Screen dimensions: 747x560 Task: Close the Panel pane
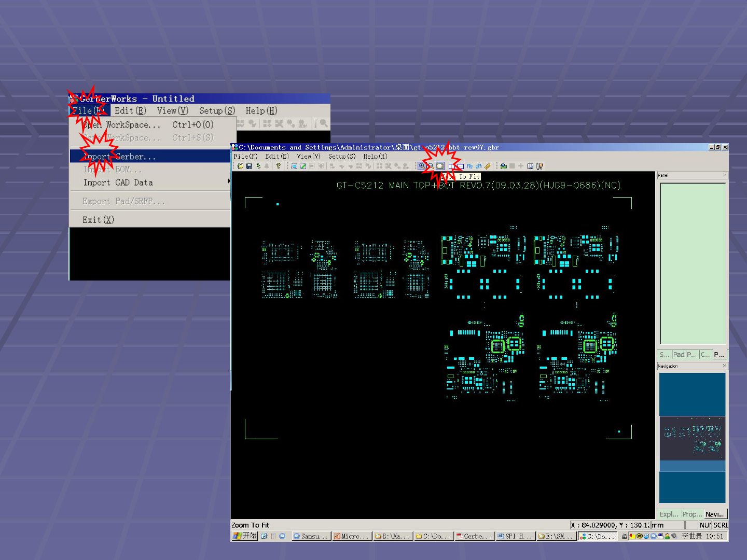(x=725, y=175)
